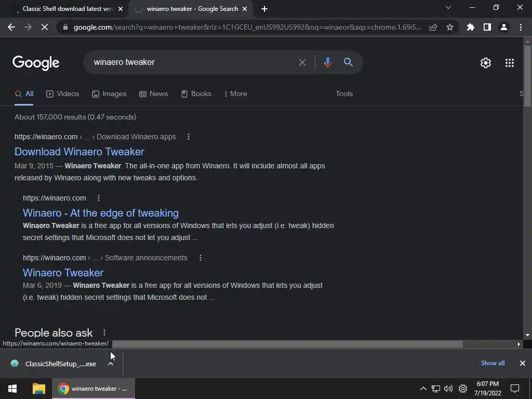This screenshot has height=399, width=532.
Task: Open the Winaero Tweaker announcement result
Action: coord(63,272)
